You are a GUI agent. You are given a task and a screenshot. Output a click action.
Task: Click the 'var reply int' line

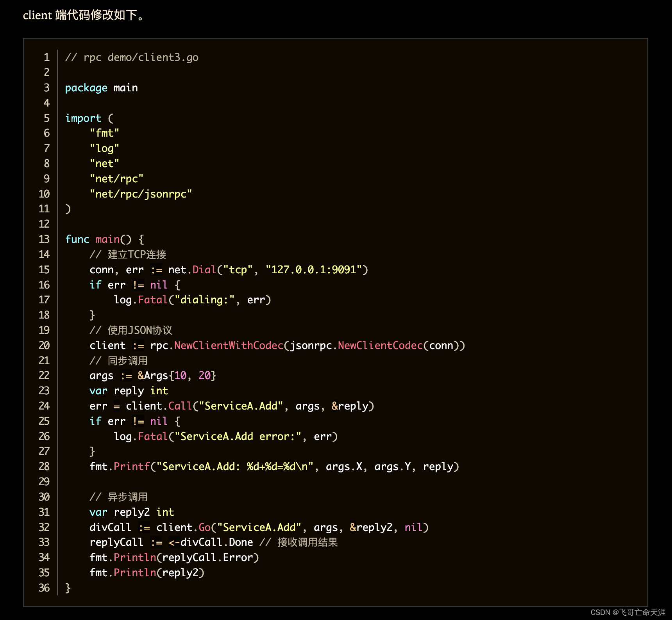click(x=129, y=391)
